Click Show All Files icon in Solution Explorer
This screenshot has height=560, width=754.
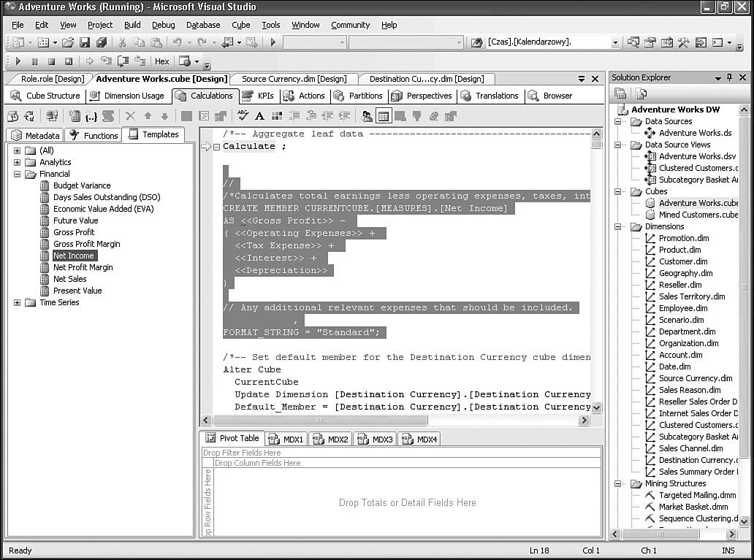pos(641,93)
